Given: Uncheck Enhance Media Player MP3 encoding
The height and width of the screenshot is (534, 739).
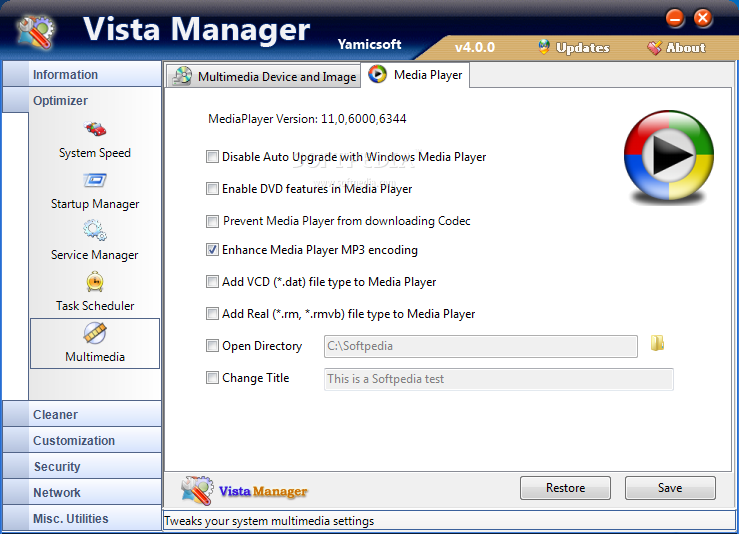Looking at the screenshot, I should click(x=213, y=250).
